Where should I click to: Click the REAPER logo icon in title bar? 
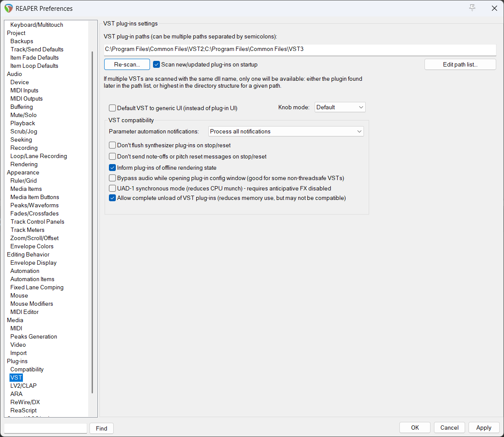(8, 8)
